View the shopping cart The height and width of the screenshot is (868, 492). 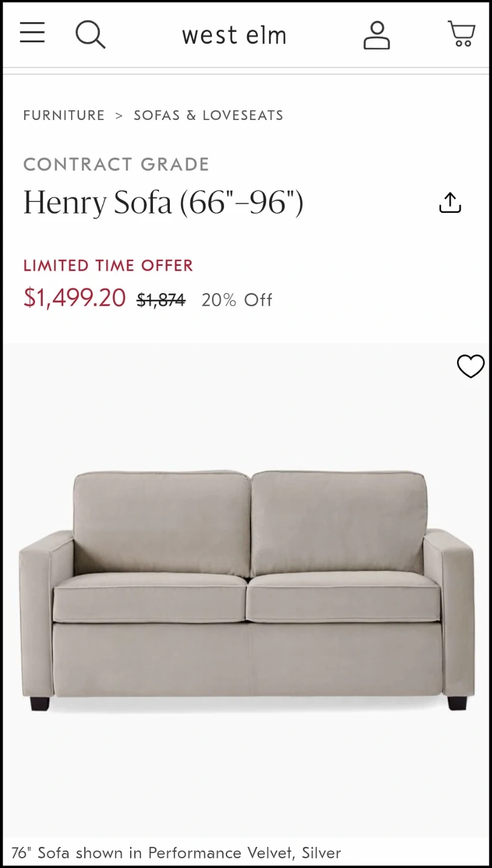point(461,34)
